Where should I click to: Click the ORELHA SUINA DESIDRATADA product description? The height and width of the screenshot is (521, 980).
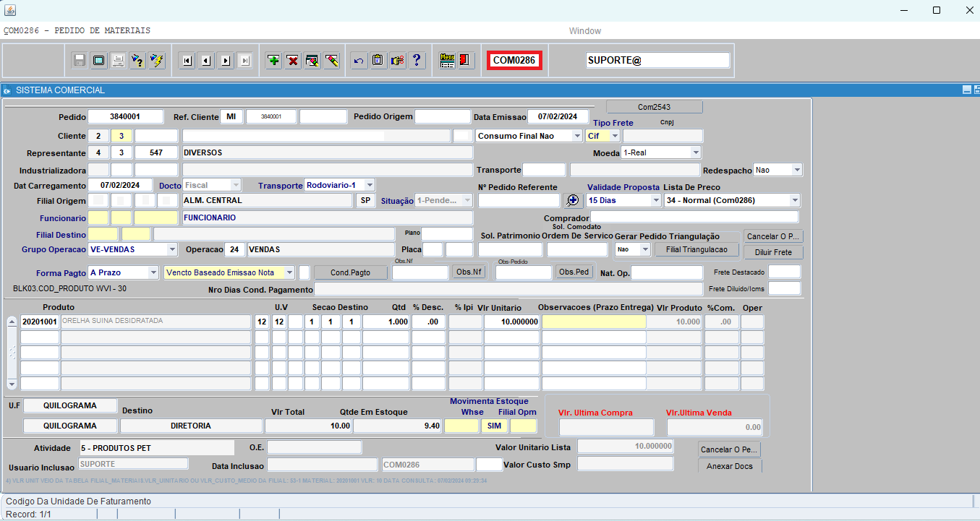(155, 322)
